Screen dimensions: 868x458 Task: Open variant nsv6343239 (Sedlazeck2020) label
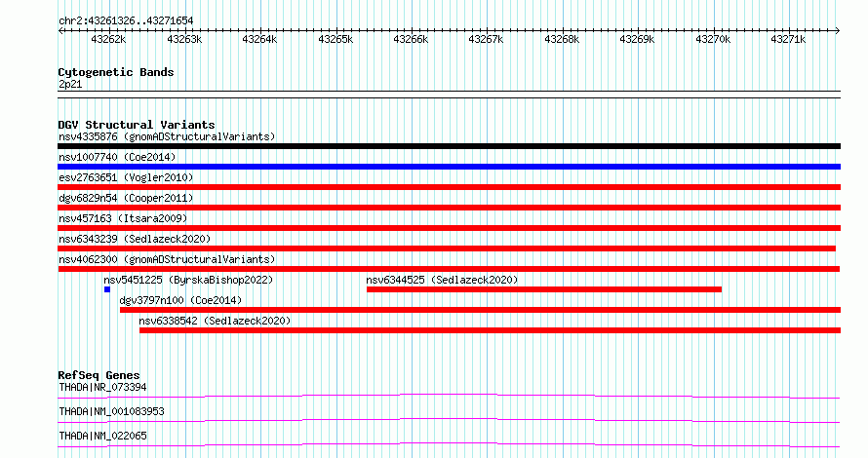[135, 239]
